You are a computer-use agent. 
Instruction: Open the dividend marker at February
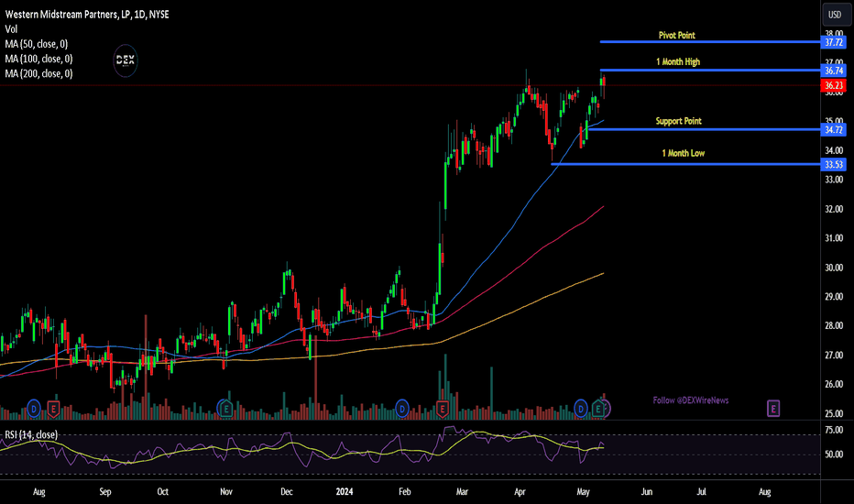click(x=402, y=408)
